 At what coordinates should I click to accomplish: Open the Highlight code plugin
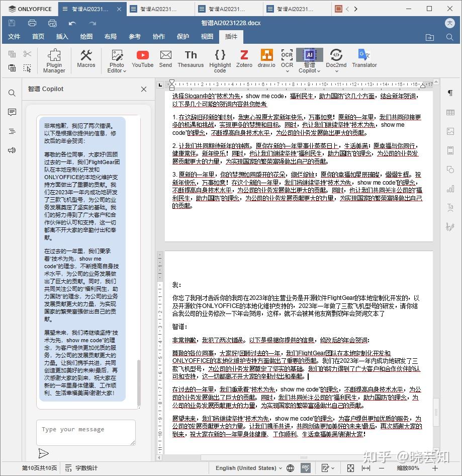[220, 61]
